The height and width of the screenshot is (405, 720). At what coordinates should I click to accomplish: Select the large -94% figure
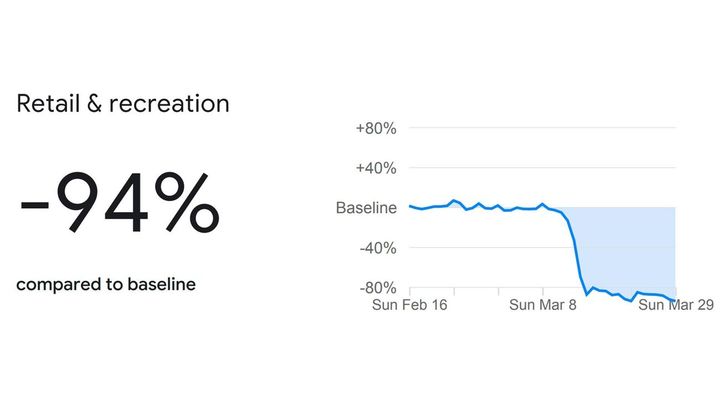(119, 208)
